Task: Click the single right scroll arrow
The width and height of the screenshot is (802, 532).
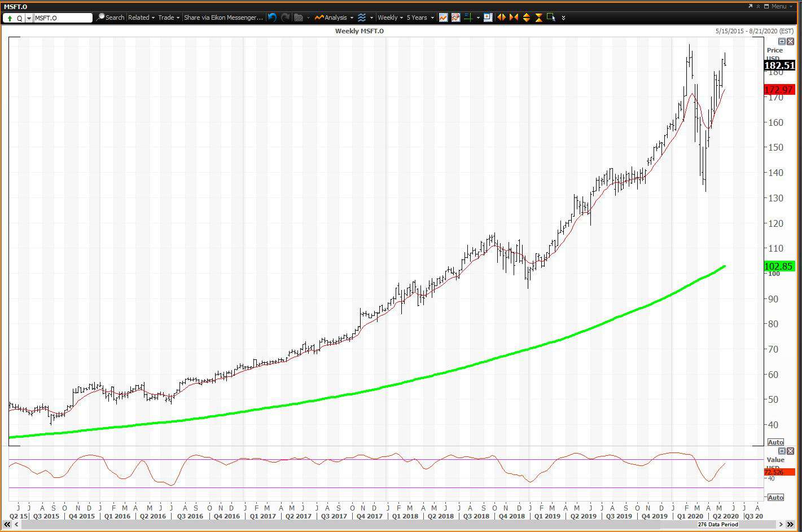Action: point(782,525)
